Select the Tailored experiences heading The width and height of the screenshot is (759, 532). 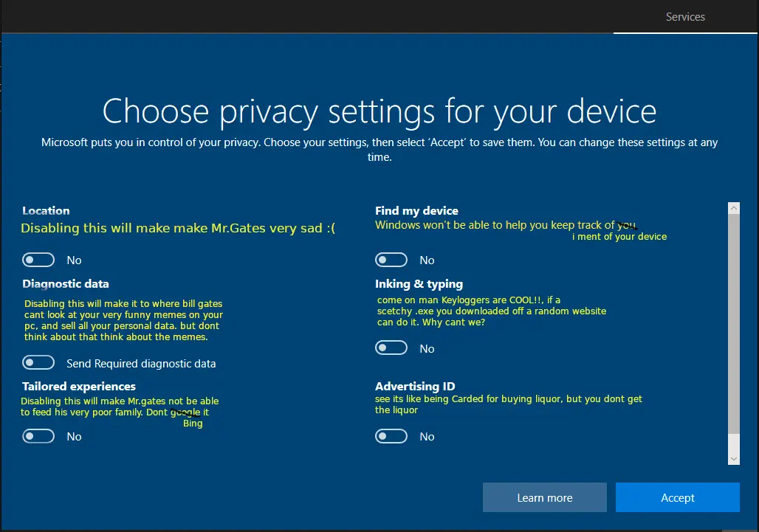(x=79, y=387)
